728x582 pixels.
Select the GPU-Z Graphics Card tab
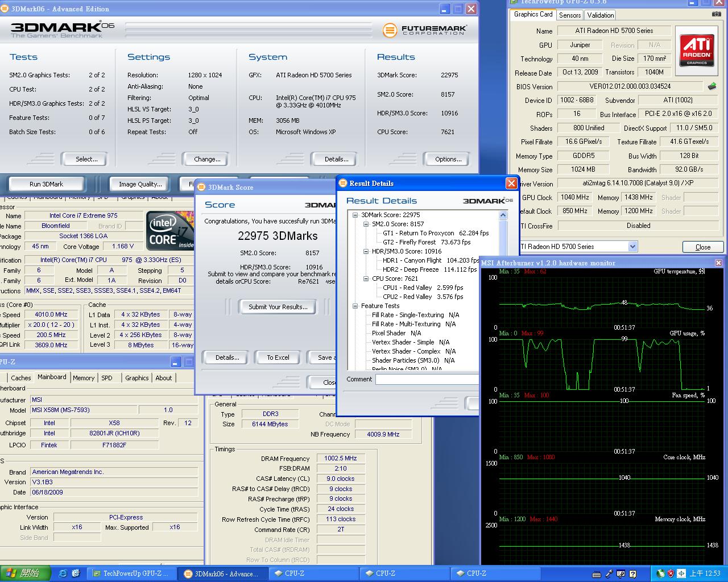click(533, 14)
